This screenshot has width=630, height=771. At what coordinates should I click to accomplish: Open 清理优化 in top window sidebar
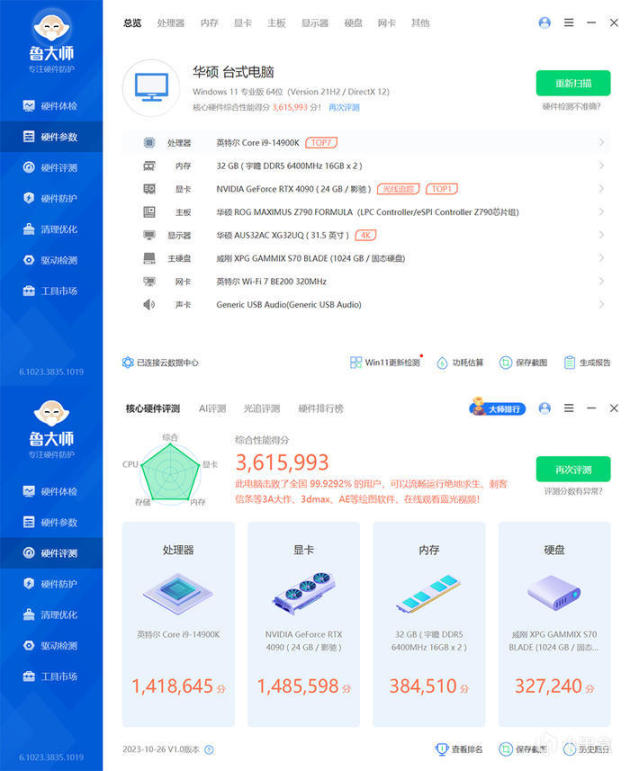(51, 229)
